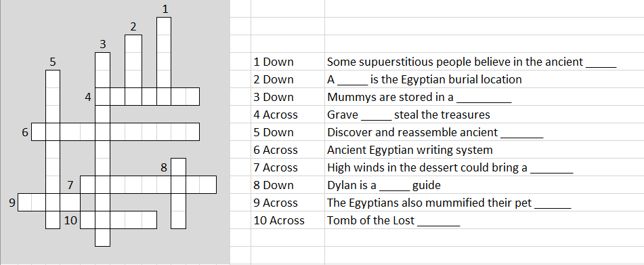This screenshot has width=644, height=265.
Task: Select the '2 Down' label cell
Action: point(288,79)
